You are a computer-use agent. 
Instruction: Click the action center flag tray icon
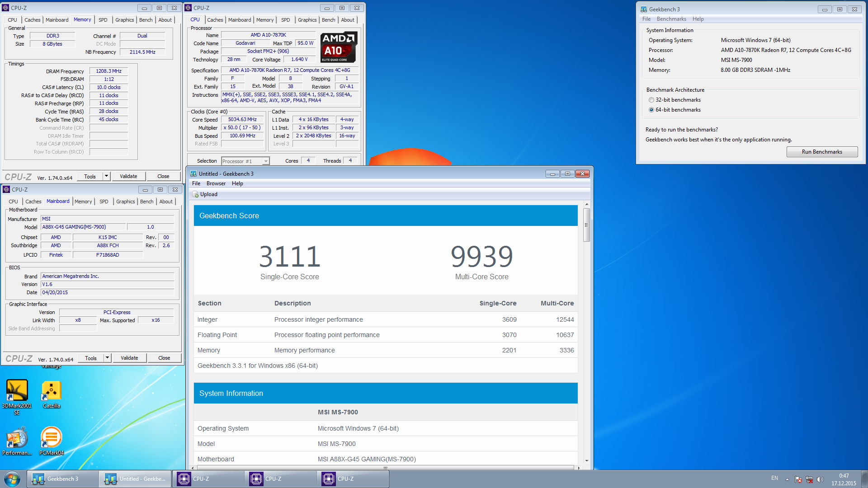pos(798,479)
